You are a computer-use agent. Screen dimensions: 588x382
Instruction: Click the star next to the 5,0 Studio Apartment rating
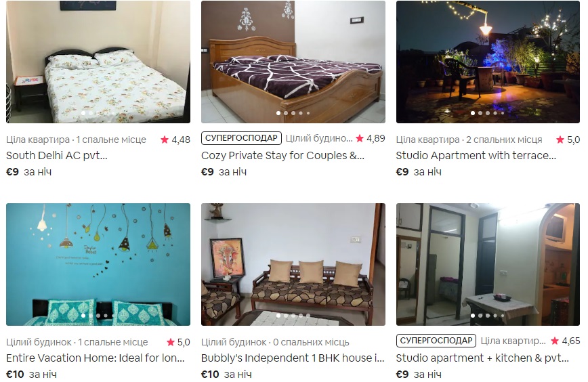click(x=560, y=140)
